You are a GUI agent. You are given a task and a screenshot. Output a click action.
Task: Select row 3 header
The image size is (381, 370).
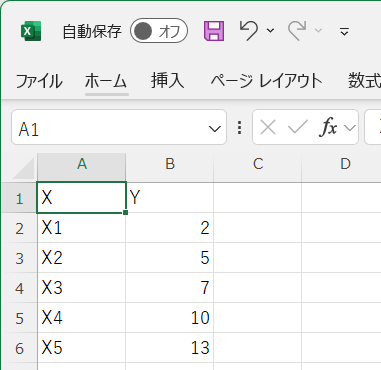19,258
